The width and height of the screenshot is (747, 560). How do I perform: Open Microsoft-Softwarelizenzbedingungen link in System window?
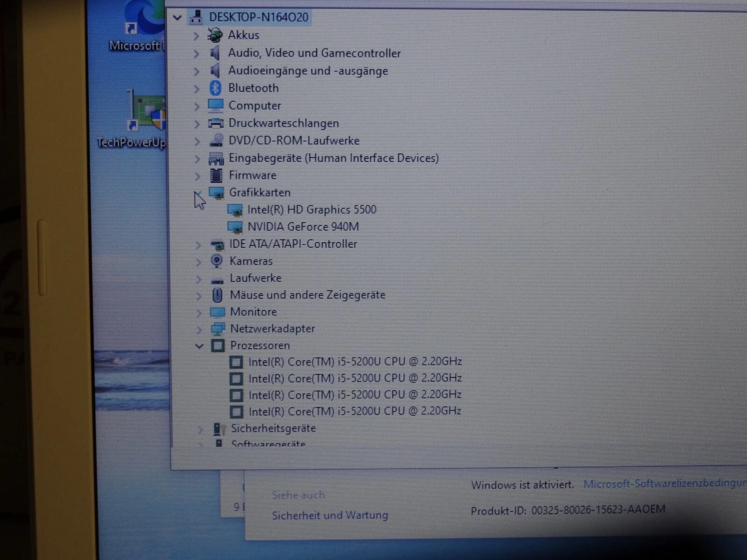[x=665, y=484]
